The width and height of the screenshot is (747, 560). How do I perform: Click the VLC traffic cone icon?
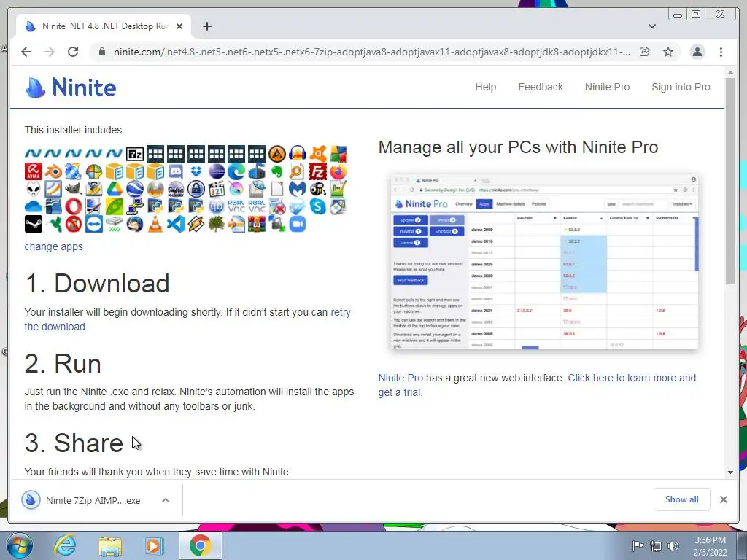155,224
